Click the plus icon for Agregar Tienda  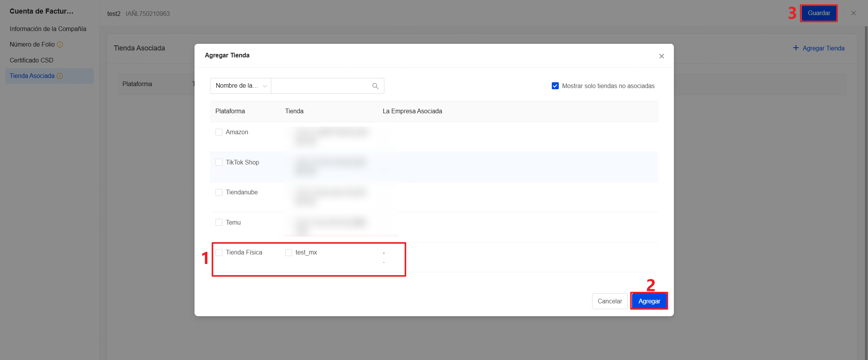(796, 48)
